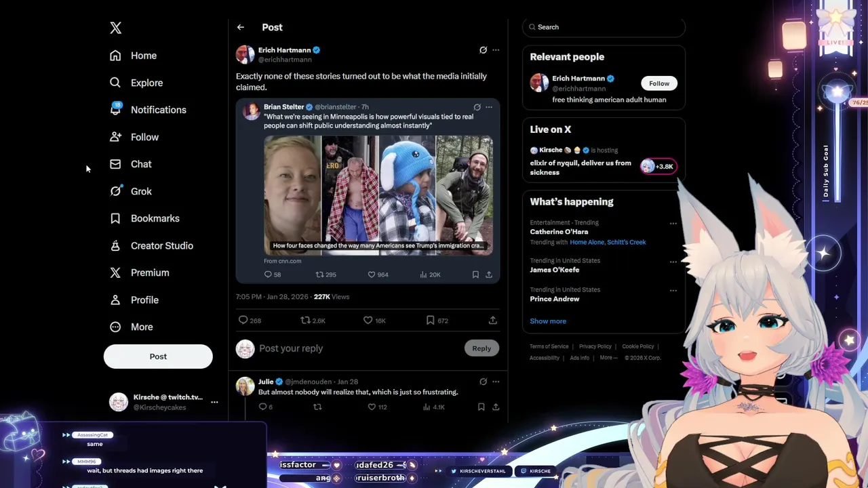Share Julie's reply
Screen dimensions: 868x488
[x=496, y=407]
